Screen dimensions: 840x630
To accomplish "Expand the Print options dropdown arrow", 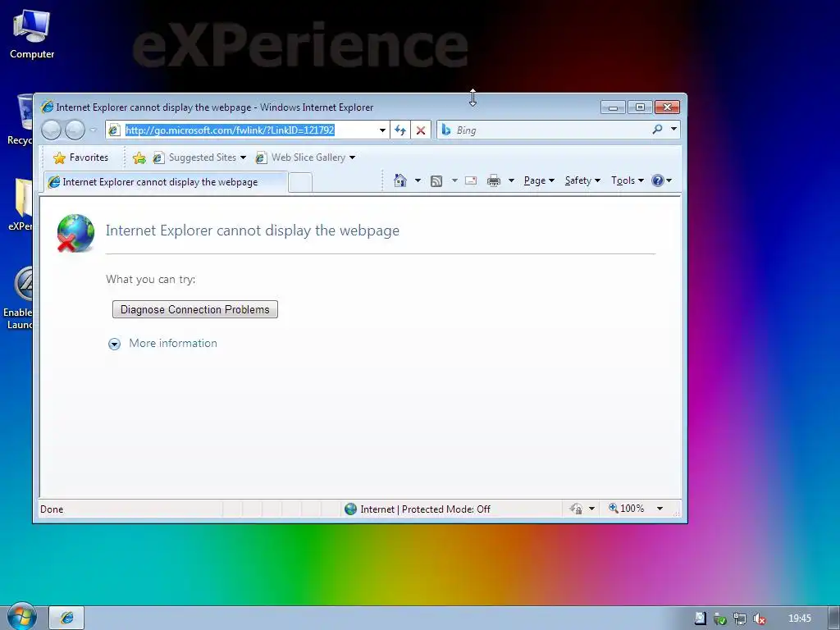I will coord(511,180).
